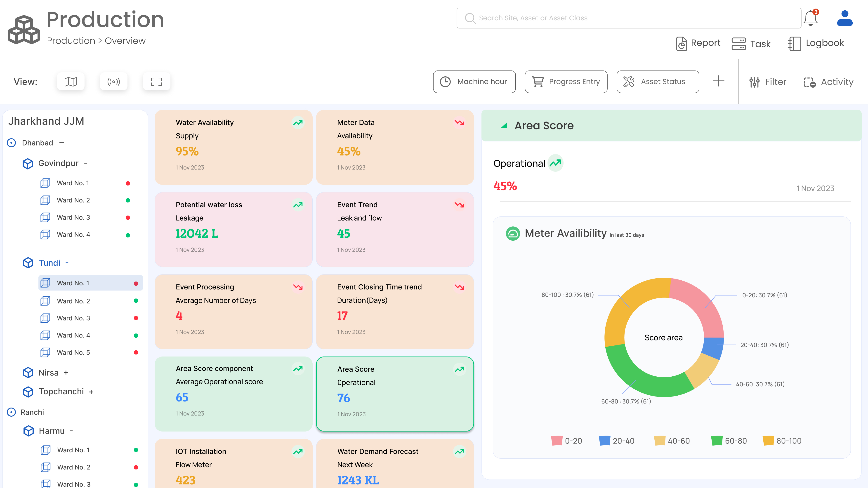
Task: Select the live signal view icon
Action: 113,82
